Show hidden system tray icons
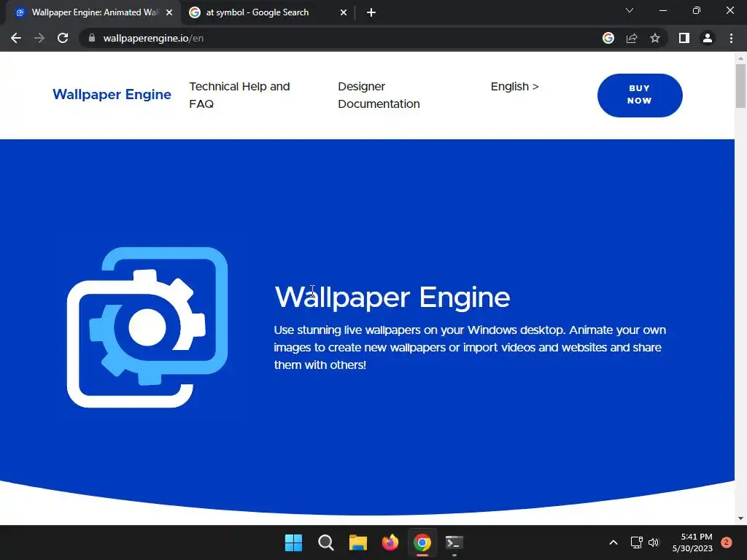747x560 pixels. (x=614, y=542)
